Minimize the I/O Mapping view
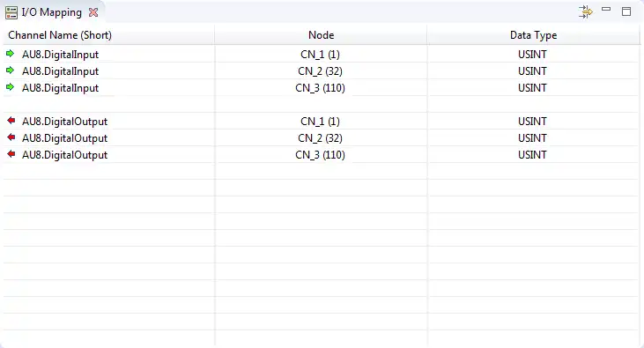This screenshot has height=348, width=644. (606, 9)
